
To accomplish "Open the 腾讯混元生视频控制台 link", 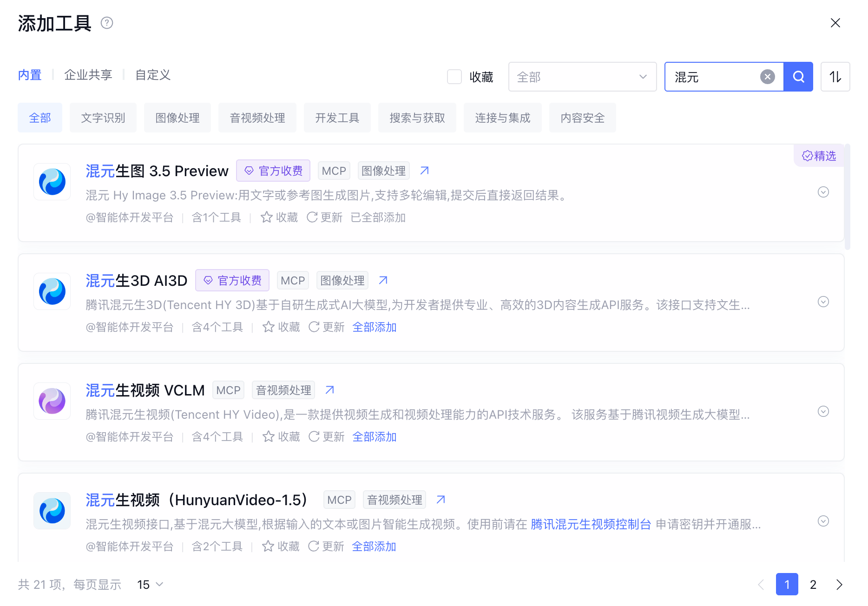I will pos(591,524).
